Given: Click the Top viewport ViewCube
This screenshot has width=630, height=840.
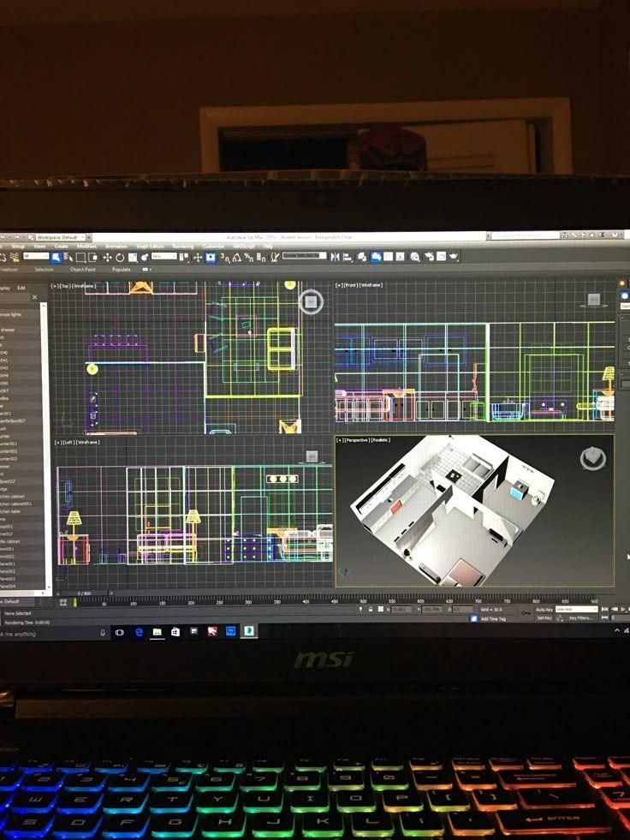Looking at the screenshot, I should [x=311, y=301].
